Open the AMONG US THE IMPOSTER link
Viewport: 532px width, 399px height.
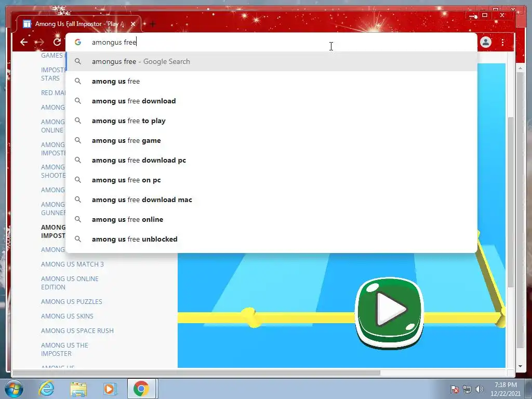coord(64,349)
